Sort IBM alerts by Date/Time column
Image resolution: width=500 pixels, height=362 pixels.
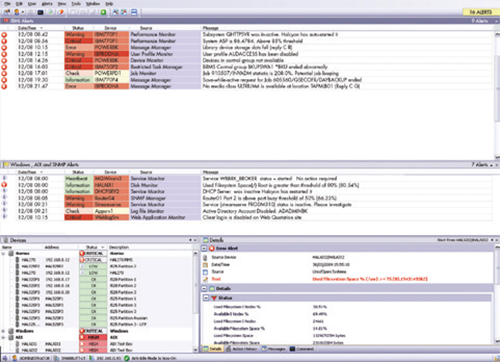point(27,28)
